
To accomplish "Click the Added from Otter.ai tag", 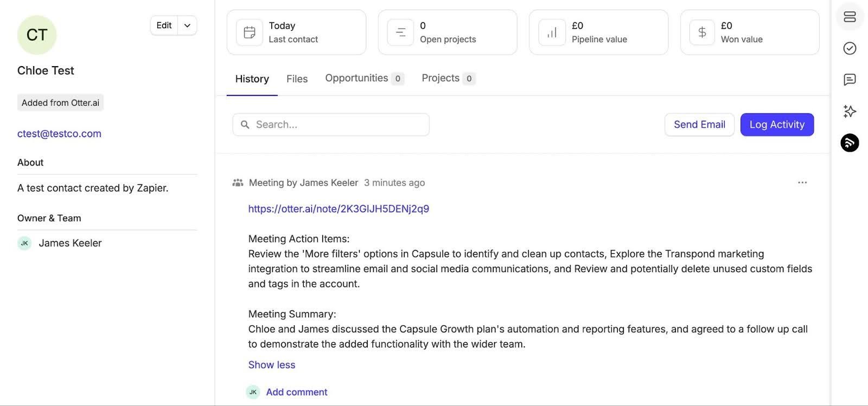I will pyautogui.click(x=60, y=102).
